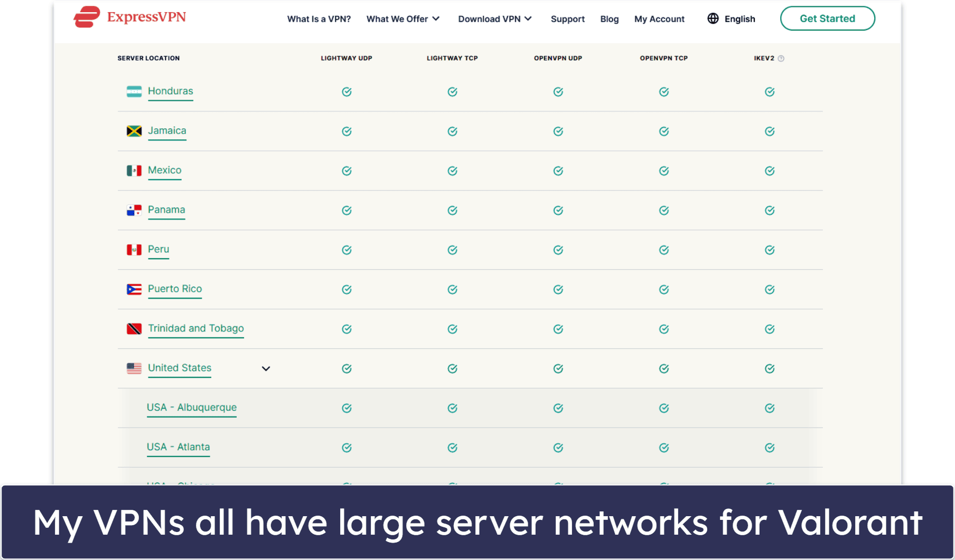The image size is (955, 560).
Task: Click the IKEv2 help question icon
Action: [x=781, y=59]
